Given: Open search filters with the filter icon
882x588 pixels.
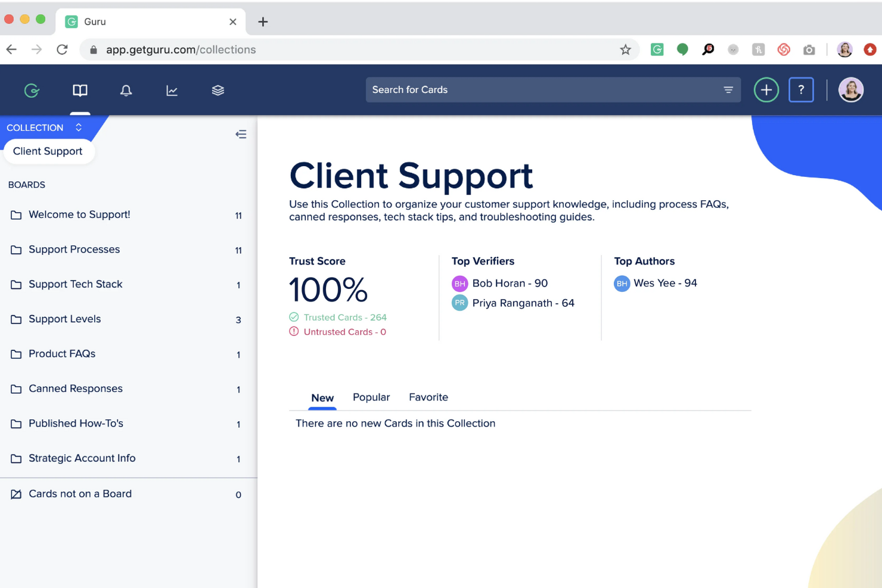Looking at the screenshot, I should (728, 89).
